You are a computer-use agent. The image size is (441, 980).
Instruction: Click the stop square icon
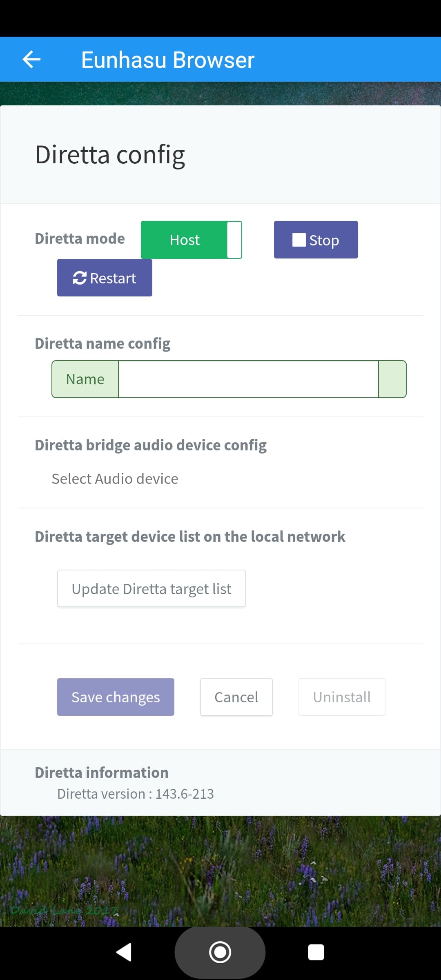[x=299, y=240]
